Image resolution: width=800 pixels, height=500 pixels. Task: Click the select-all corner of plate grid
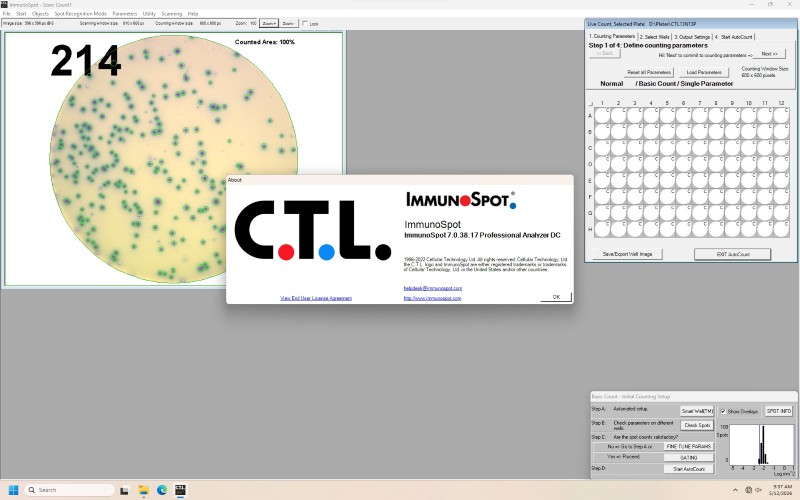point(591,104)
